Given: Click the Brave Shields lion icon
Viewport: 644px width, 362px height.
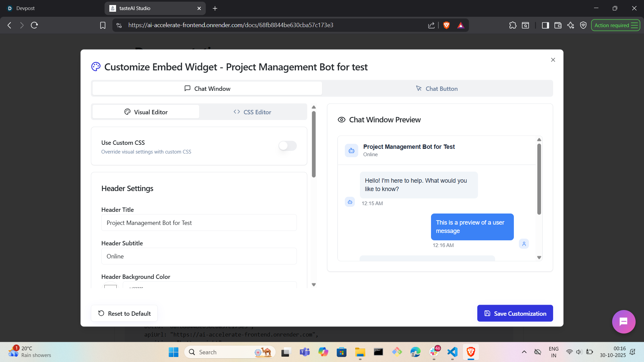Looking at the screenshot, I should pyautogui.click(x=446, y=25).
